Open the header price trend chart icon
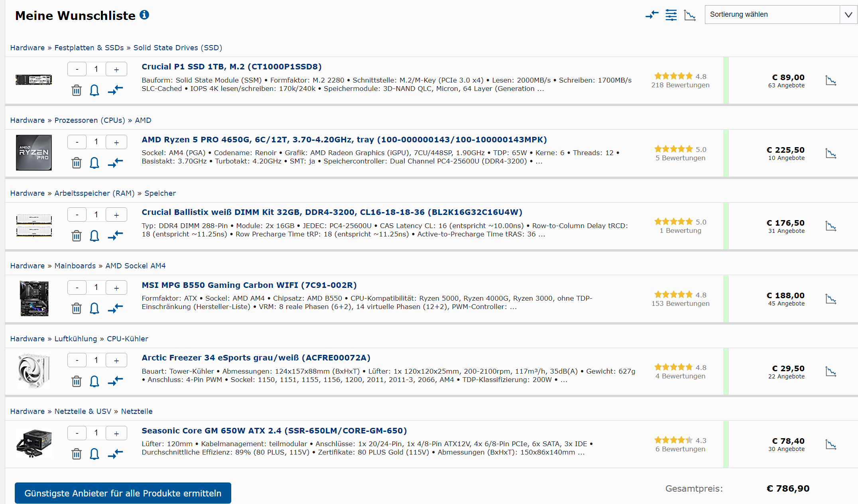Image resolution: width=858 pixels, height=504 pixels. click(x=690, y=15)
